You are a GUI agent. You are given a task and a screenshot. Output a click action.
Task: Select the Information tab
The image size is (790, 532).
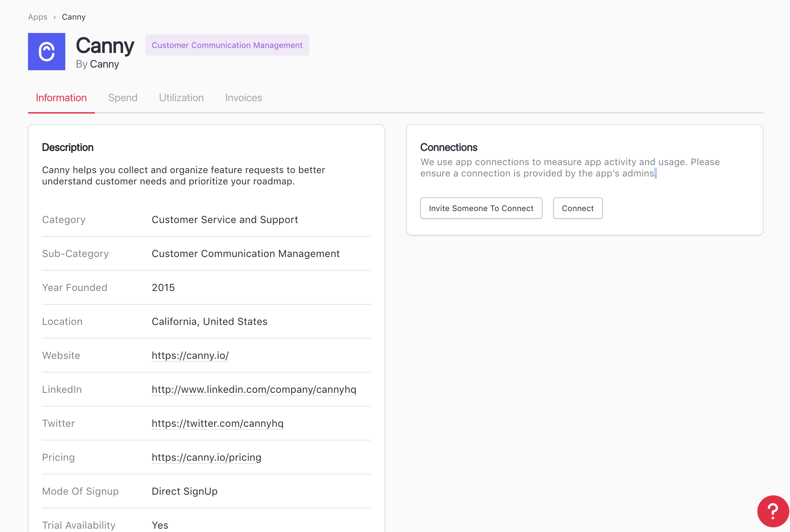tap(61, 98)
